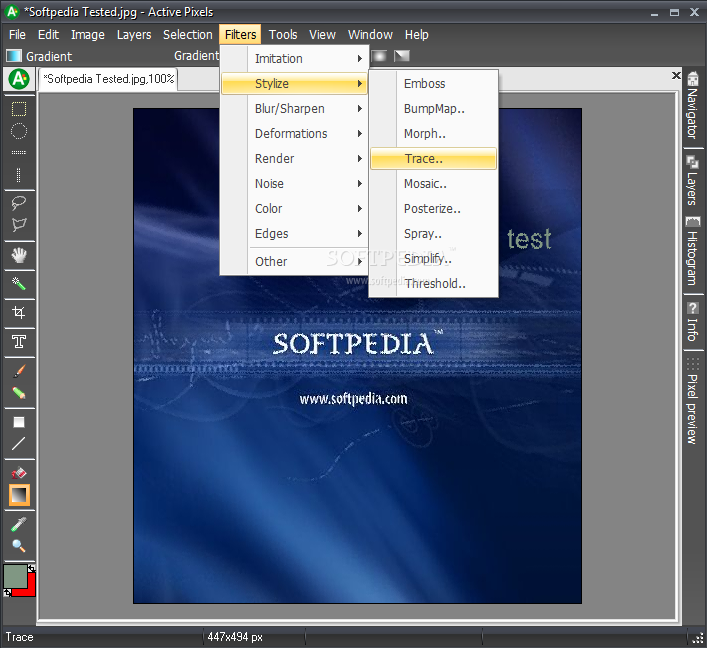This screenshot has width=707, height=648.
Task: Expand the Color filters submenu
Action: tap(294, 209)
